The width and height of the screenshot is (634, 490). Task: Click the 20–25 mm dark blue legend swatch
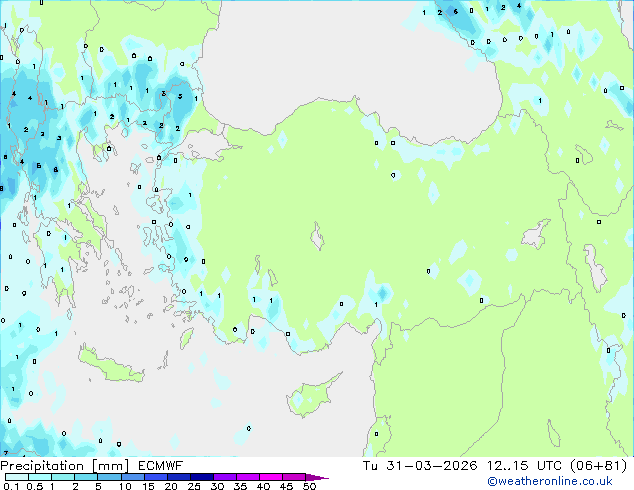(x=178, y=477)
